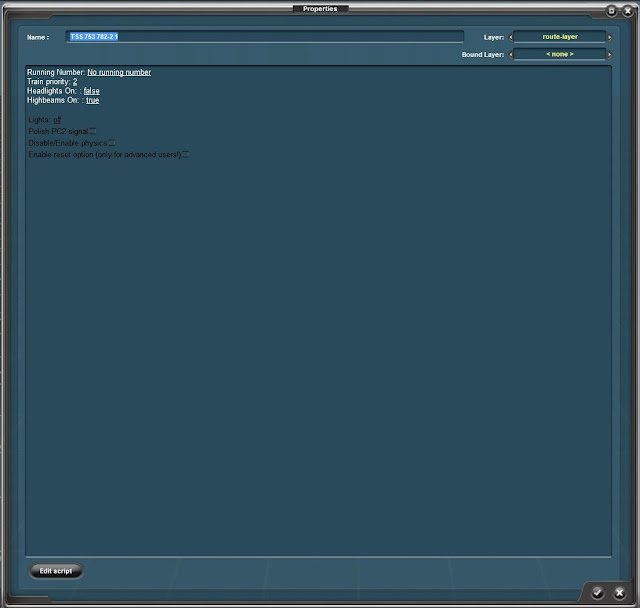Image resolution: width=640 pixels, height=608 pixels.
Task: Check the Enable reset option checkbox
Action: pos(185,154)
